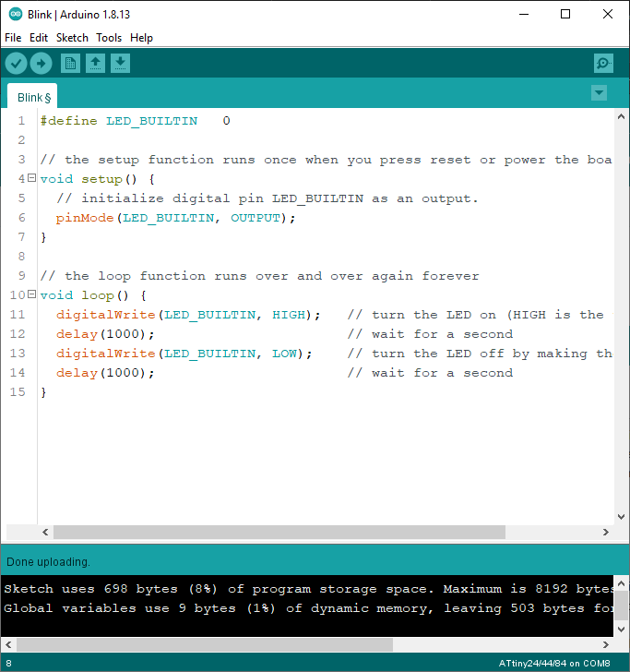Click console horizontal scrollbar right arrow
630x672 pixels.
606,644
